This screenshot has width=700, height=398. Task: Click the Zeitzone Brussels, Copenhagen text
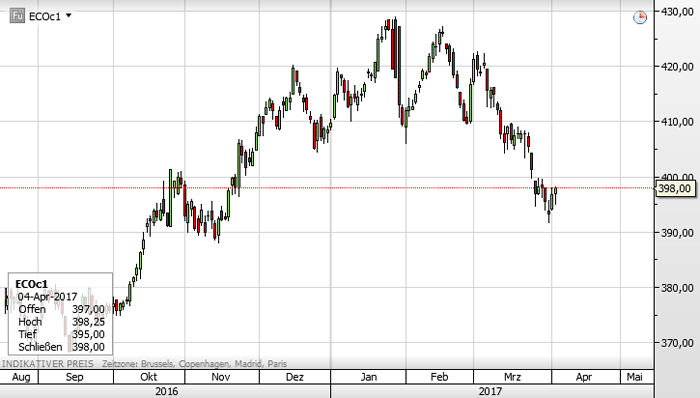[194, 364]
